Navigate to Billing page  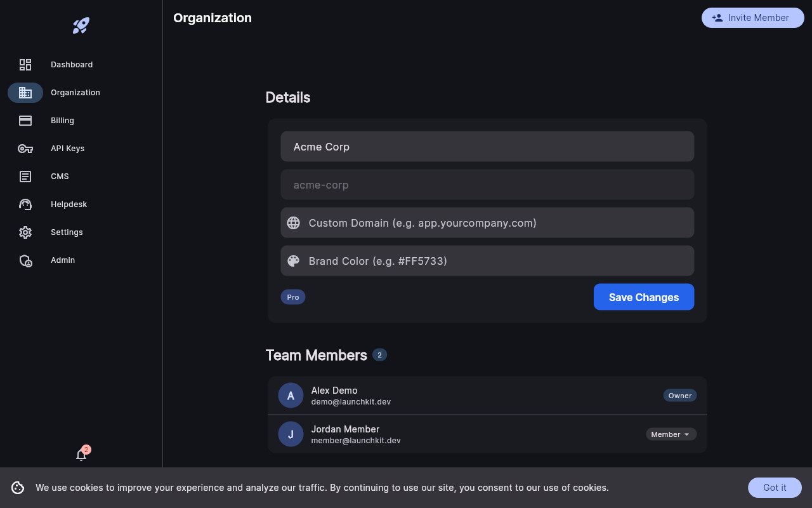click(x=81, y=121)
